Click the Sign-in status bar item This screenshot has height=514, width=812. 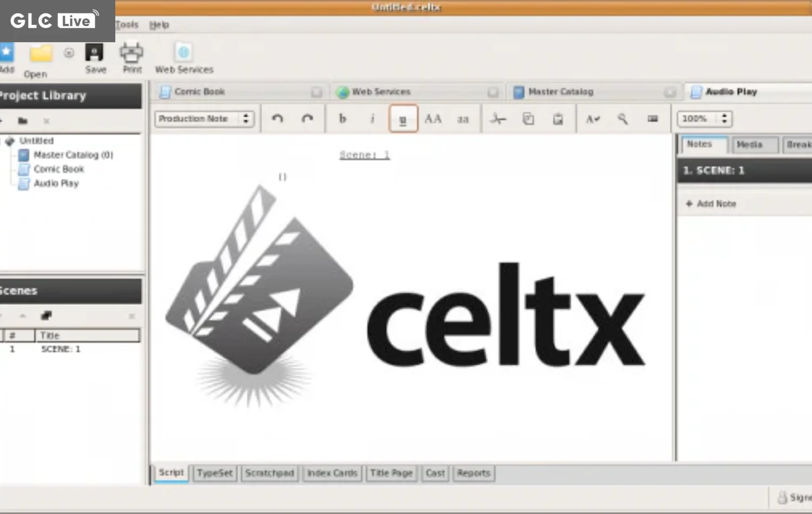pyautogui.click(x=794, y=497)
